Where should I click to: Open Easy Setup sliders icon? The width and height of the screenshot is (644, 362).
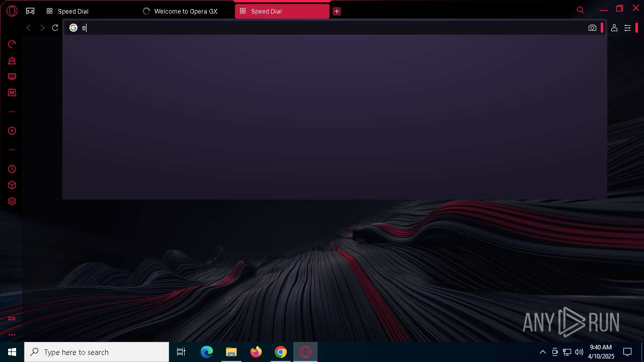627,28
